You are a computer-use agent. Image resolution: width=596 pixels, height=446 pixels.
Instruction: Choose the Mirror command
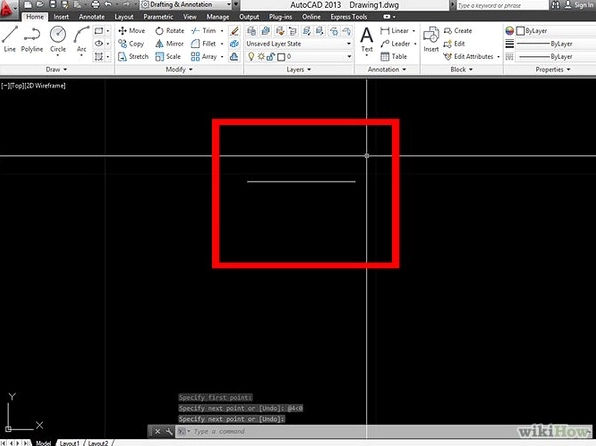[170, 44]
